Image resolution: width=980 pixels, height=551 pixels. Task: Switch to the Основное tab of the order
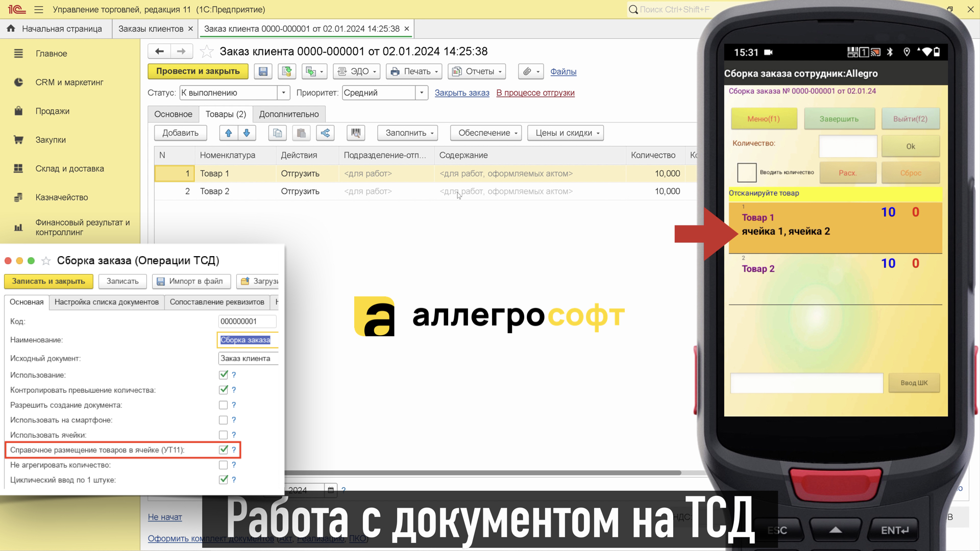(174, 114)
